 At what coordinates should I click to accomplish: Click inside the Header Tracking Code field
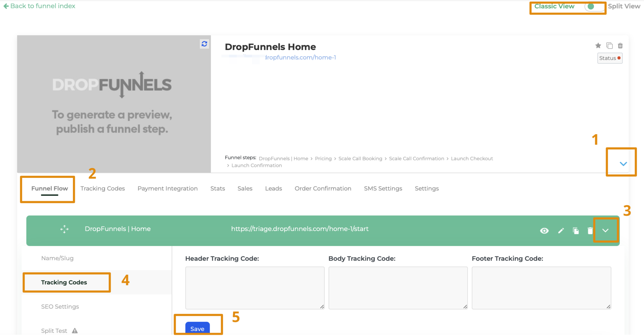pyautogui.click(x=255, y=288)
